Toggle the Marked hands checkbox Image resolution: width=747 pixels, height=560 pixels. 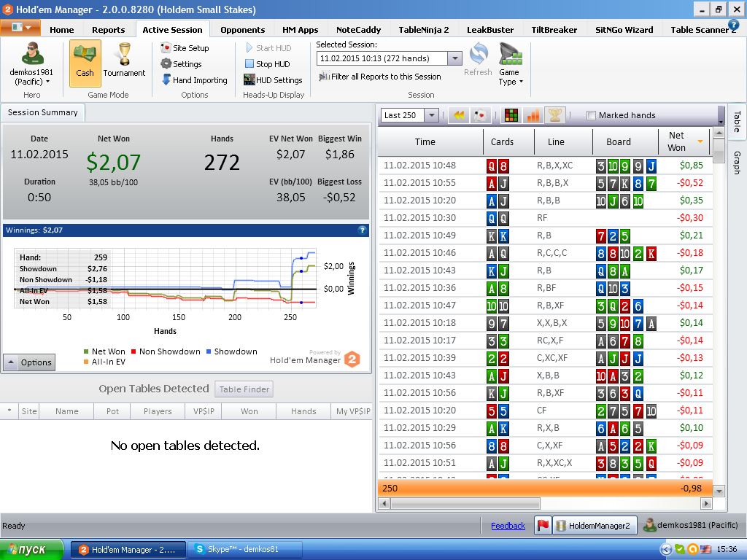[x=591, y=115]
